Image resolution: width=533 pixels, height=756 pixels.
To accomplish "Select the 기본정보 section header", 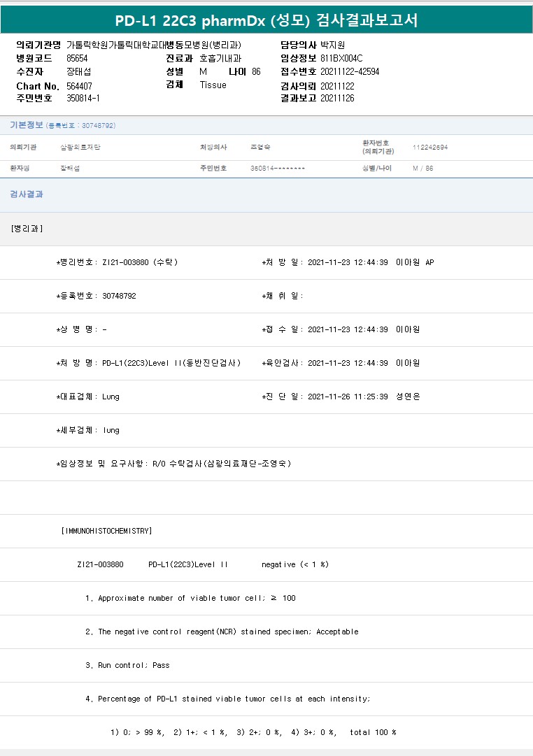I will pyautogui.click(x=27, y=124).
